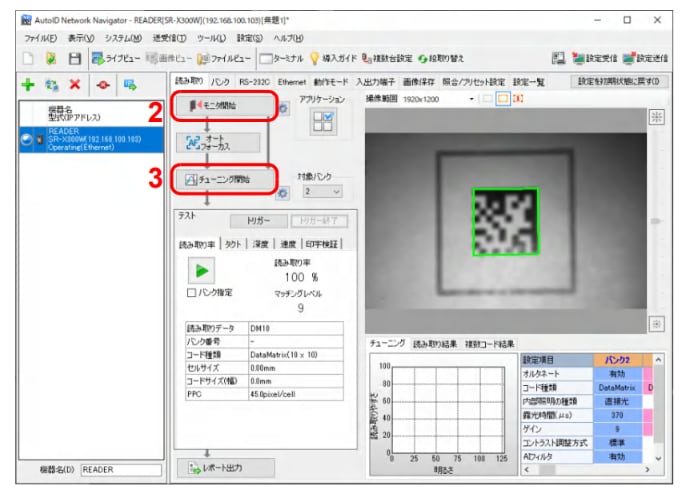Select 深度 test tab
The width and height of the screenshot is (693, 499).
[260, 244]
